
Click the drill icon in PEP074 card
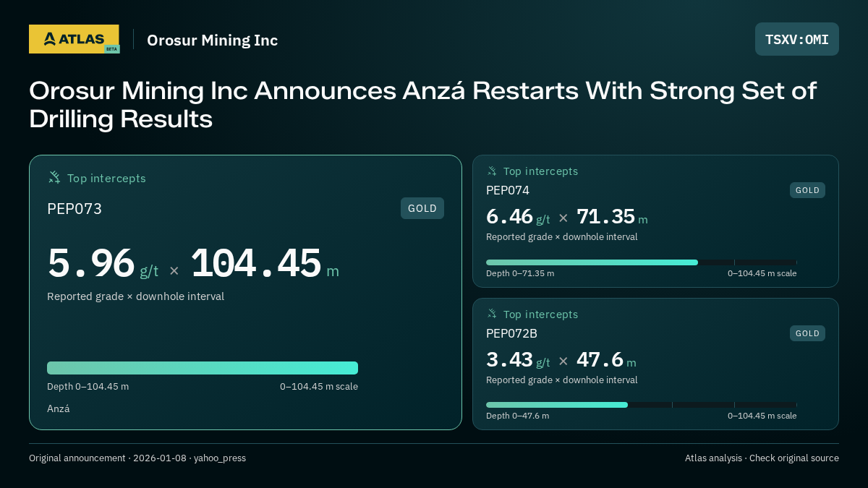[x=492, y=171]
